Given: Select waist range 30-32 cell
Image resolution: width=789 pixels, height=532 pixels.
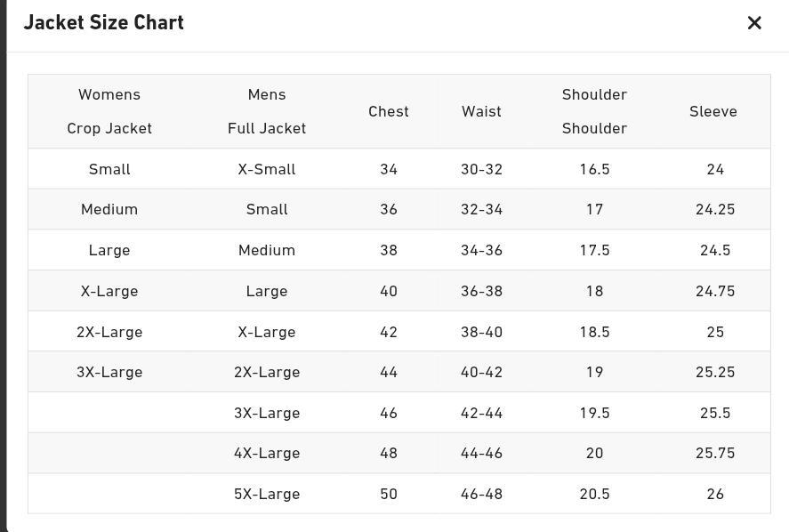Looking at the screenshot, I should [481, 169].
